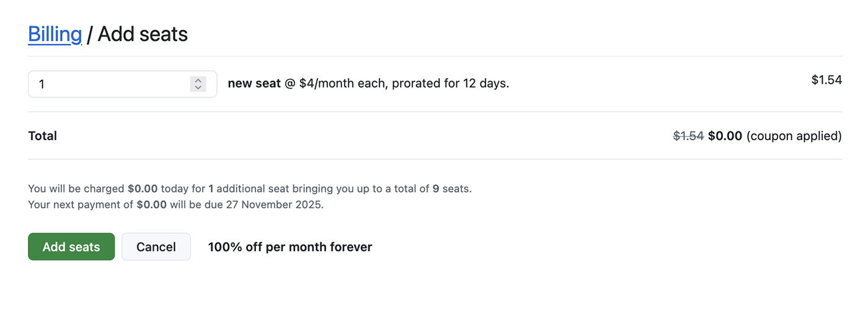Click the "9 seats" total text

pos(451,189)
